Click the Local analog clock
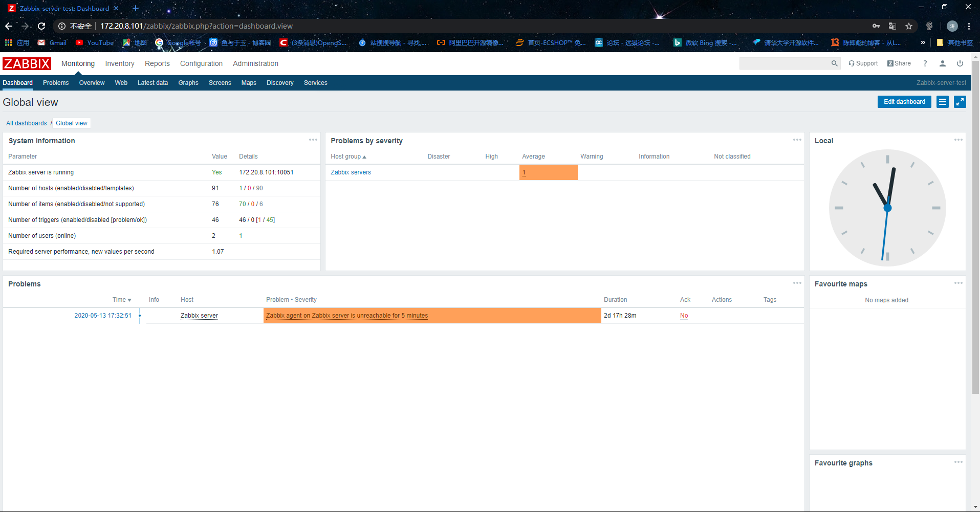This screenshot has height=512, width=980. coord(887,208)
